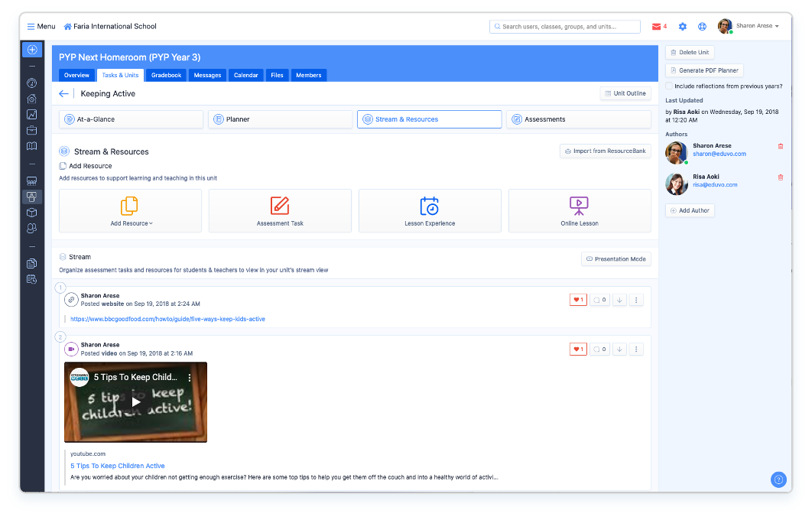The height and width of the screenshot is (517, 812).
Task: Select the Planner section tab
Action: tap(280, 119)
